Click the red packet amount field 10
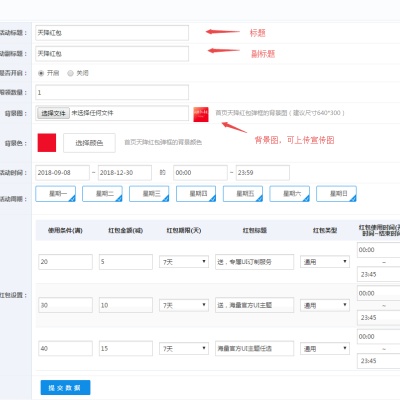 tap(126, 305)
